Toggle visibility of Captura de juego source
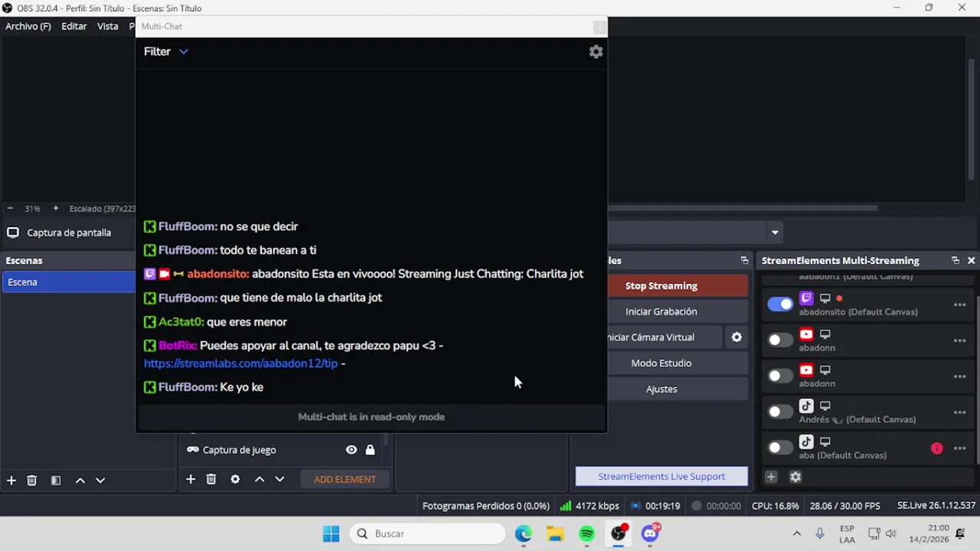Viewport: 980px width, 551px height. 351,450
